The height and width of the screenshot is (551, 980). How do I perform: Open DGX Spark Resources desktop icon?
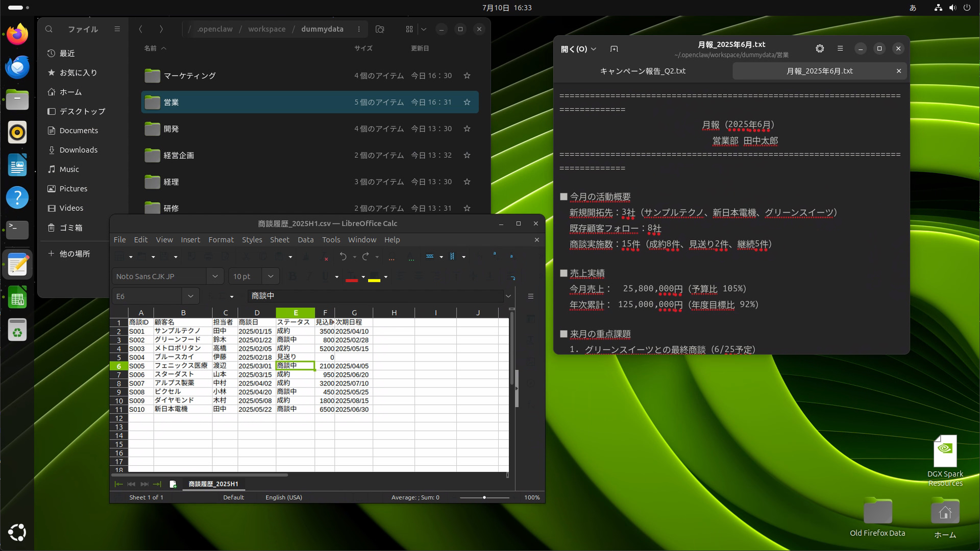pos(945,461)
